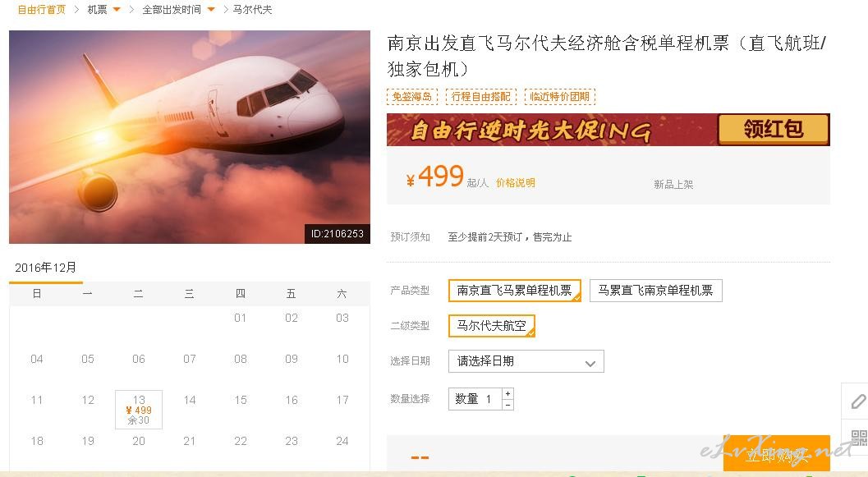Open the QR code icon on right edge

[x=859, y=438]
